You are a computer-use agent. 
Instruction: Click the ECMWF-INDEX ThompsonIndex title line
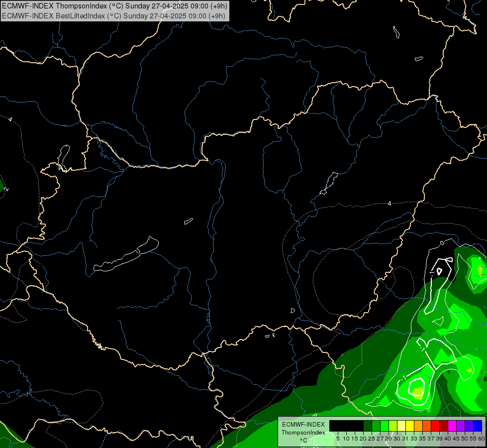[114, 6]
